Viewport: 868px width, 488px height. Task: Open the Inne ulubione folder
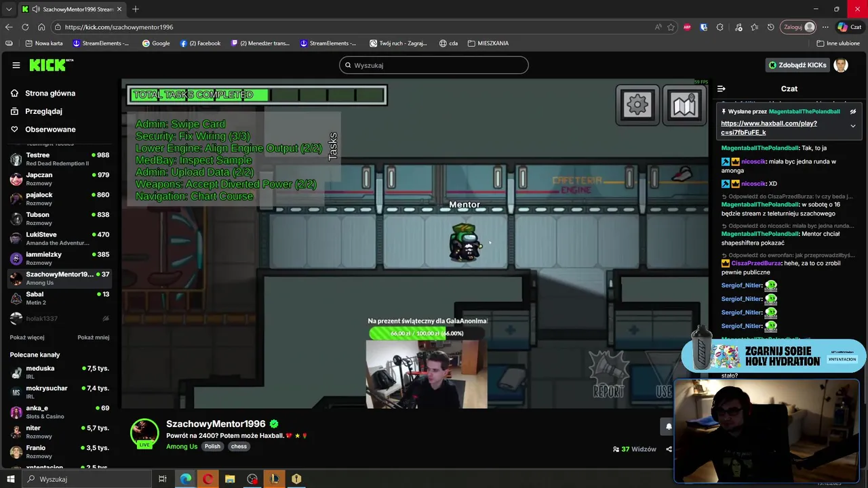[838, 43]
